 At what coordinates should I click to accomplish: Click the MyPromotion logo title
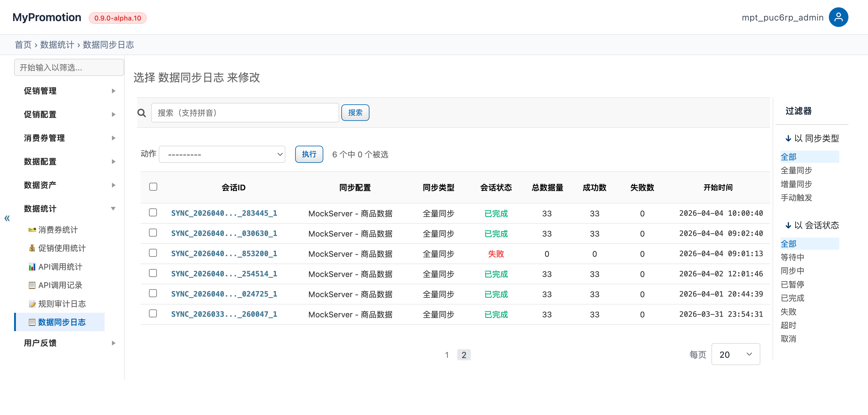47,17
